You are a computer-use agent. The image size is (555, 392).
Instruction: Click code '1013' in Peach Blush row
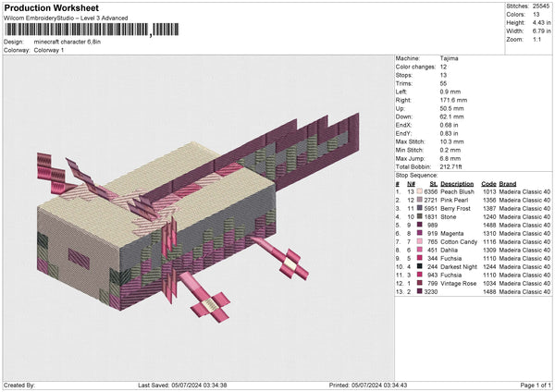489,191
